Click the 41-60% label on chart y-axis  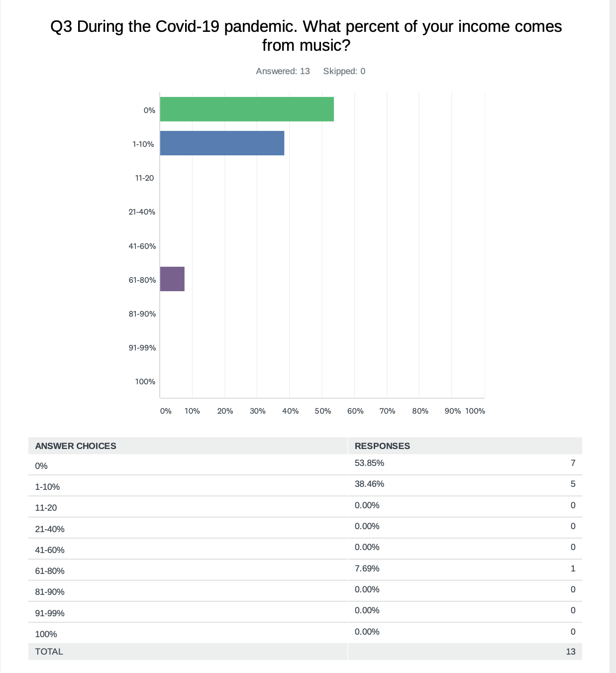142,246
